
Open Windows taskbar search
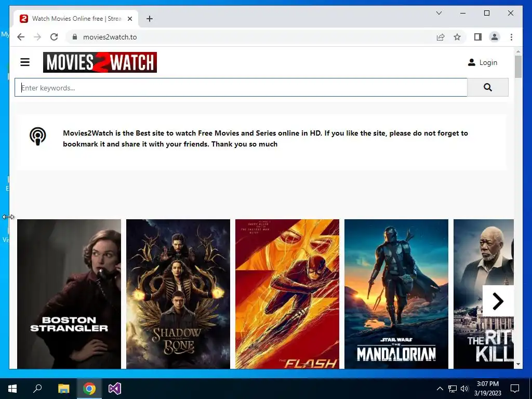[x=37, y=389]
